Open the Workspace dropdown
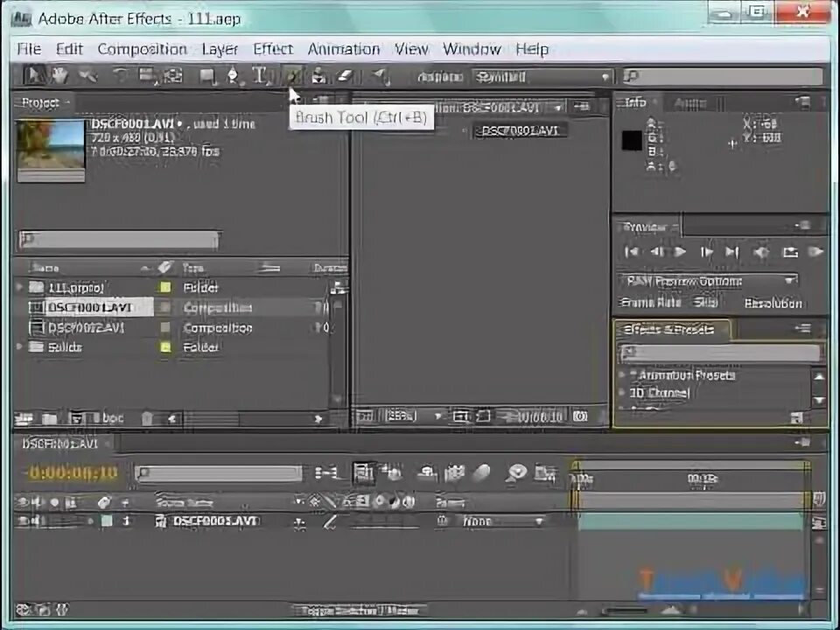 point(542,77)
